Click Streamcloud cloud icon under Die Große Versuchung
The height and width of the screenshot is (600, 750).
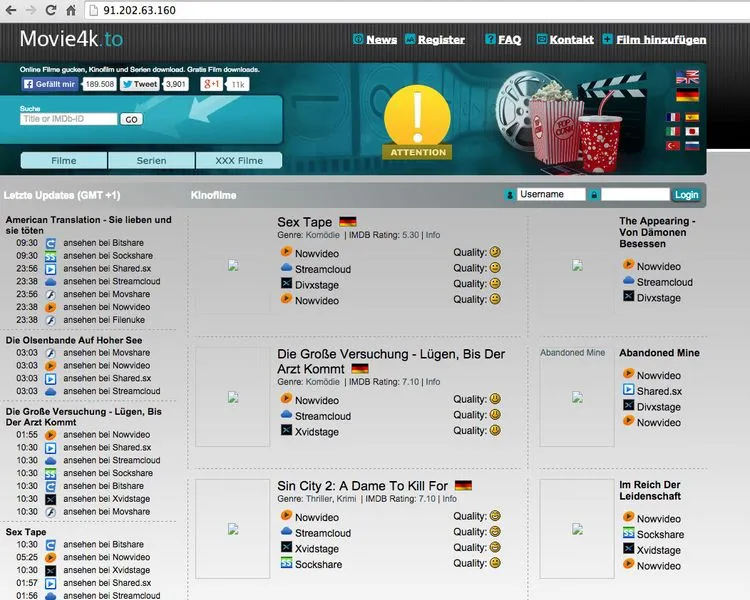[x=286, y=414]
